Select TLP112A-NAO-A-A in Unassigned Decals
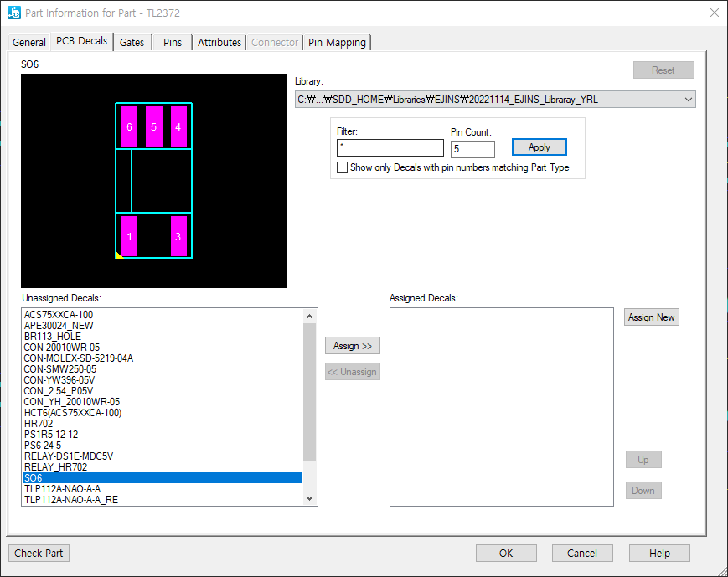The height and width of the screenshot is (577, 728). [62, 489]
